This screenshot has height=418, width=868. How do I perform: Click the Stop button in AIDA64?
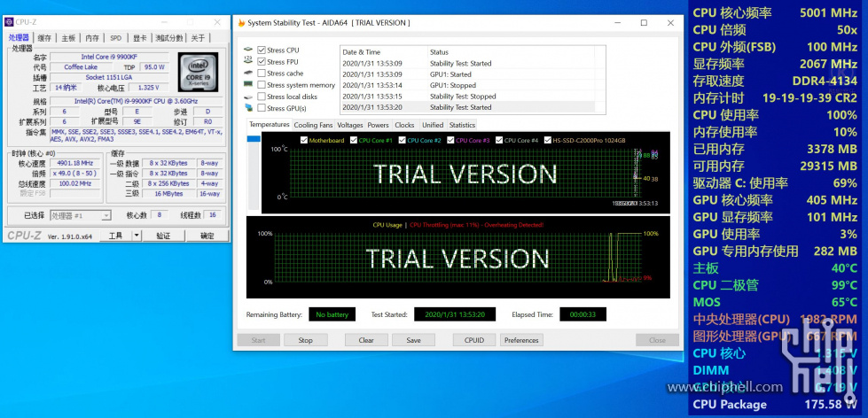(306, 340)
